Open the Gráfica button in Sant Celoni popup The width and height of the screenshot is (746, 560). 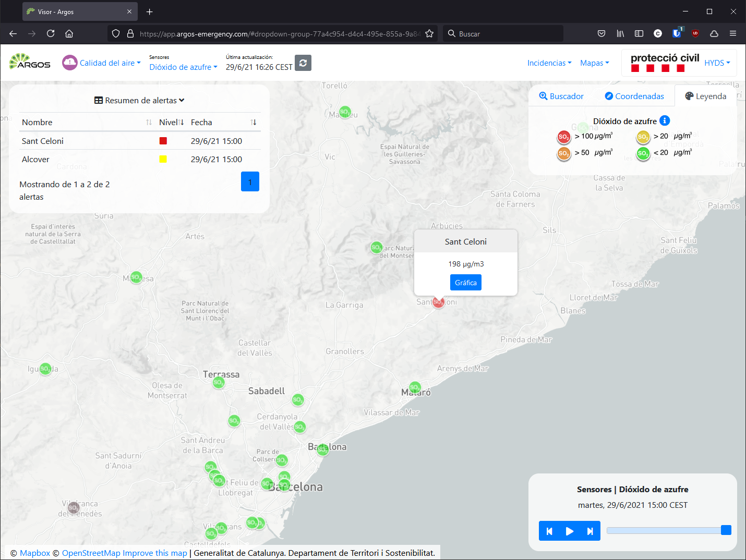[x=466, y=283]
